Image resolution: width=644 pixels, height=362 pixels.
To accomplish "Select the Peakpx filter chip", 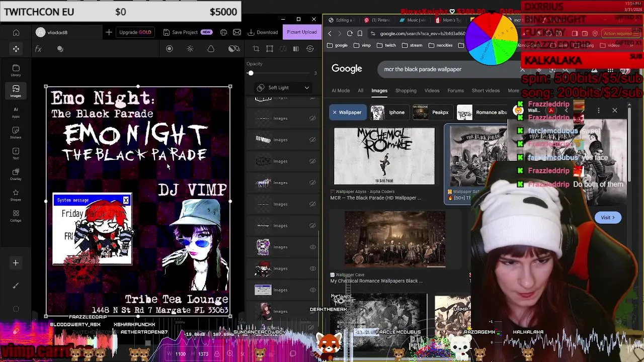I will click(431, 113).
